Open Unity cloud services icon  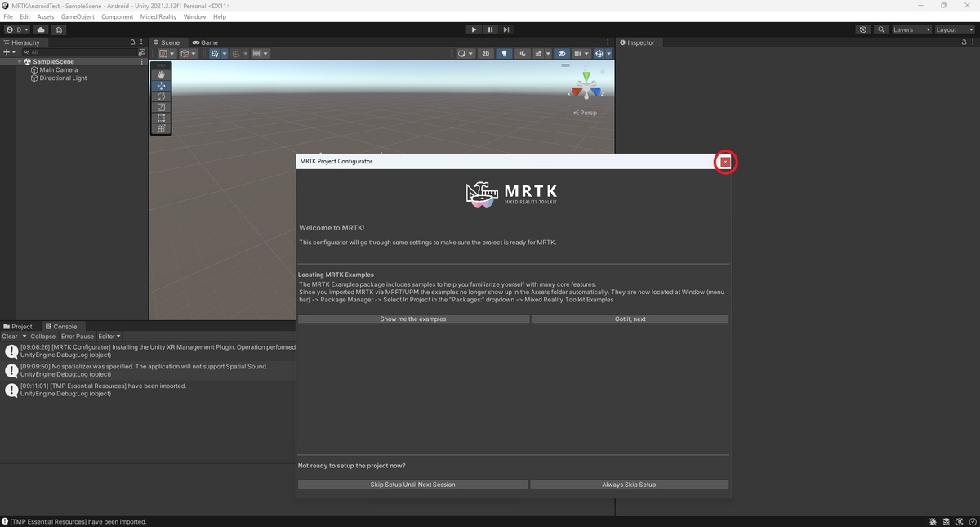click(41, 29)
